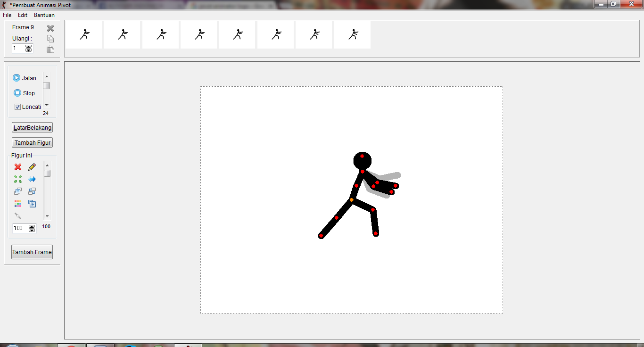Delete the selected figure with red X

pyautogui.click(x=17, y=167)
